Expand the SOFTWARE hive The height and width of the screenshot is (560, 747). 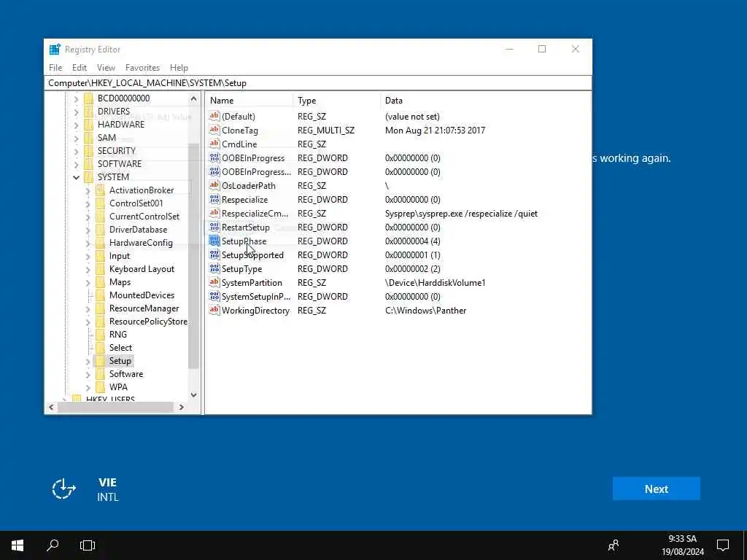coord(76,164)
